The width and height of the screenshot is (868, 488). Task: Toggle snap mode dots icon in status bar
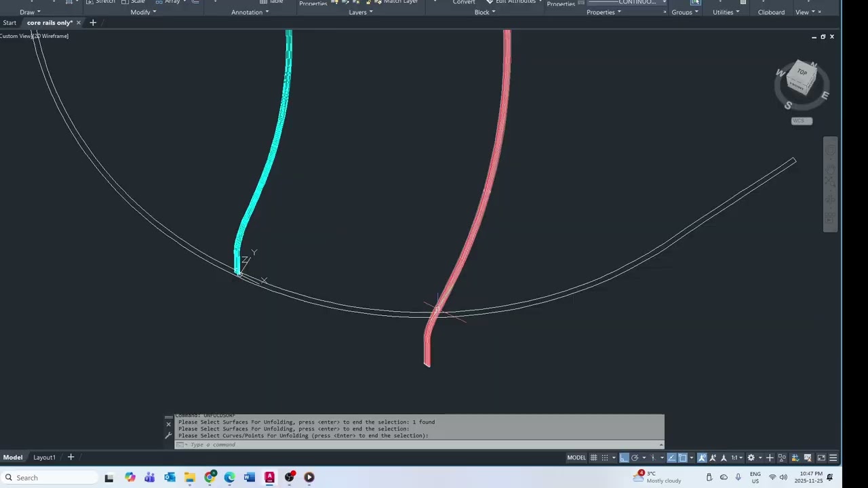pyautogui.click(x=605, y=457)
